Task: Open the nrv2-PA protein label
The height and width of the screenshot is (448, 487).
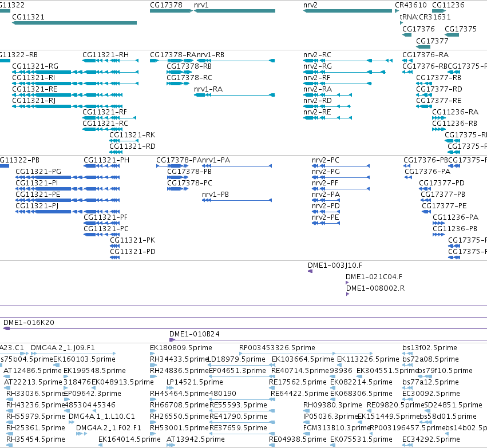Action: point(326,195)
